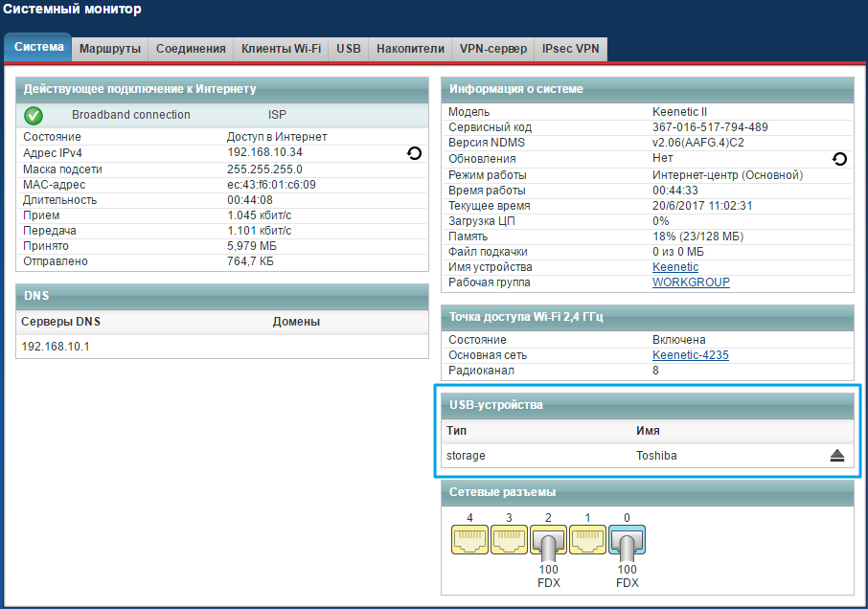Open the Keenetic-4235 Wi-Fi network link
The image size is (868, 609).
pyautogui.click(x=690, y=355)
